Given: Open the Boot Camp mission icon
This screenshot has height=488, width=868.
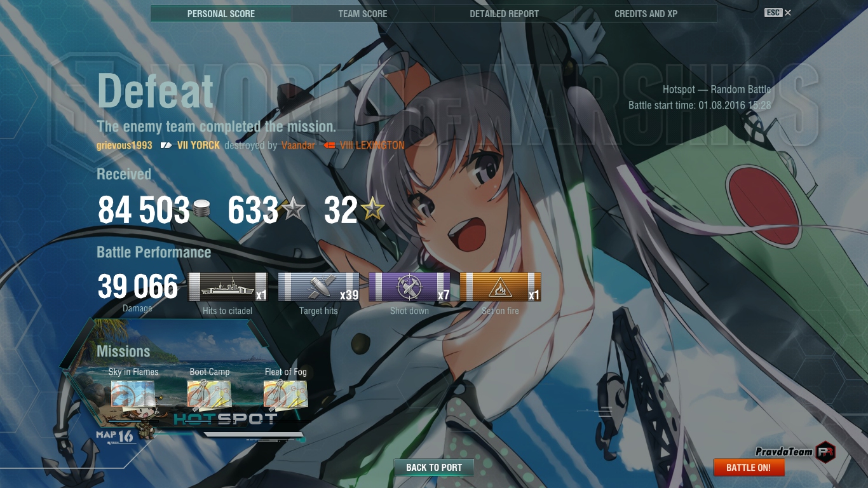Looking at the screenshot, I should coord(209,393).
